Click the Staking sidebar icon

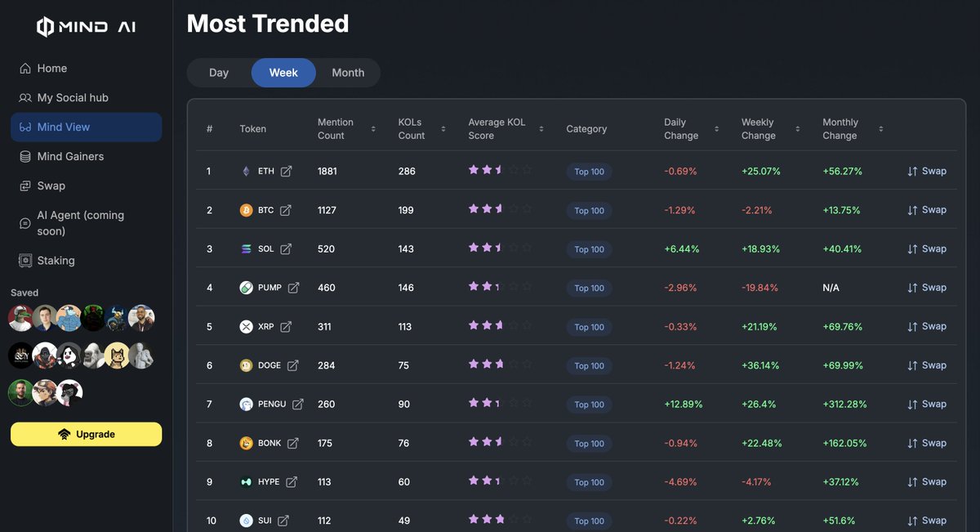pyautogui.click(x=25, y=261)
